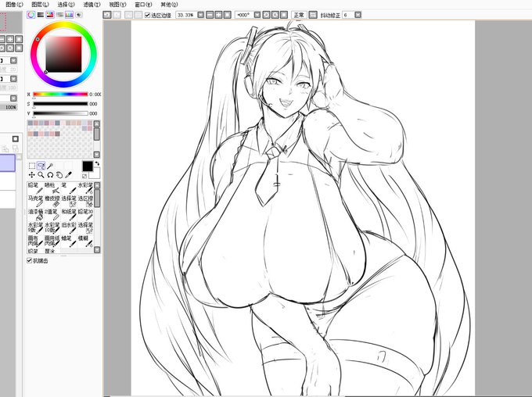The image size is (532, 397).
Task: Pick a shade in the color square
Action: 64,54
